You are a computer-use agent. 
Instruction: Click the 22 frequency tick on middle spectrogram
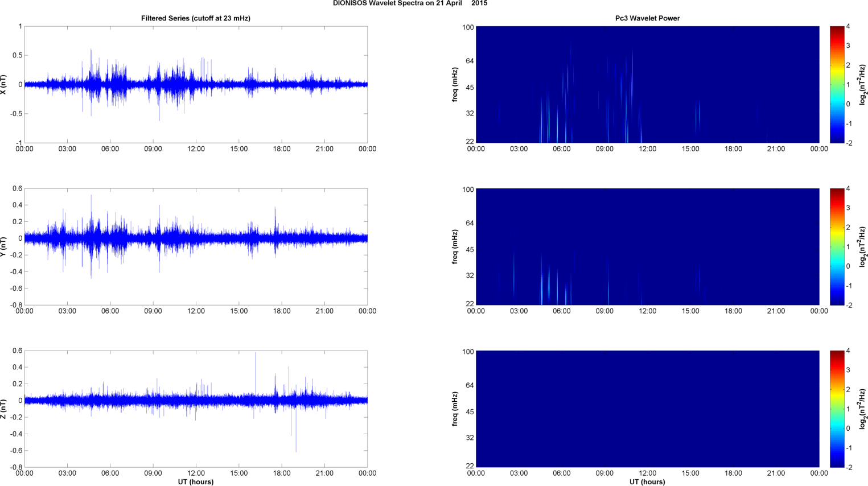[469, 303]
